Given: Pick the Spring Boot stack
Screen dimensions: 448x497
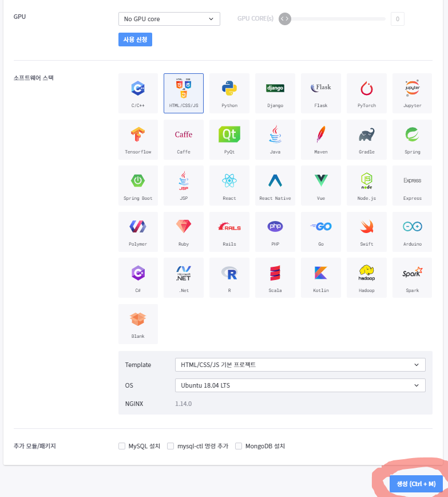Looking at the screenshot, I should click(138, 186).
